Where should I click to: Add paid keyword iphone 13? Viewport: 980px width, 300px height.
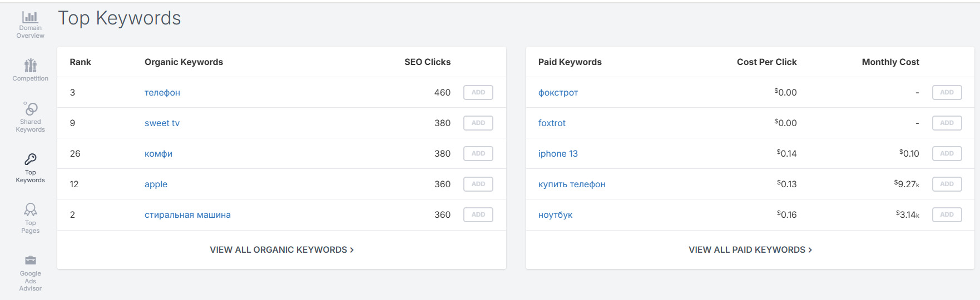pos(947,153)
